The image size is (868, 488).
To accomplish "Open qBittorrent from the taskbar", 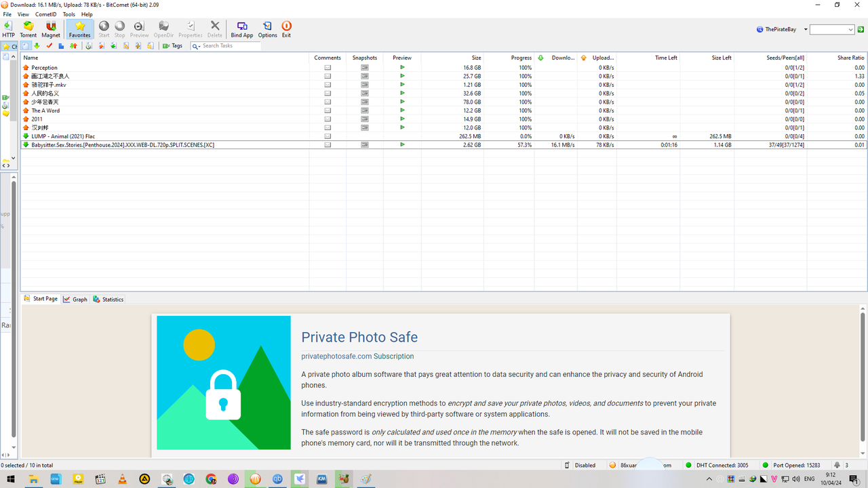I will pos(277,479).
